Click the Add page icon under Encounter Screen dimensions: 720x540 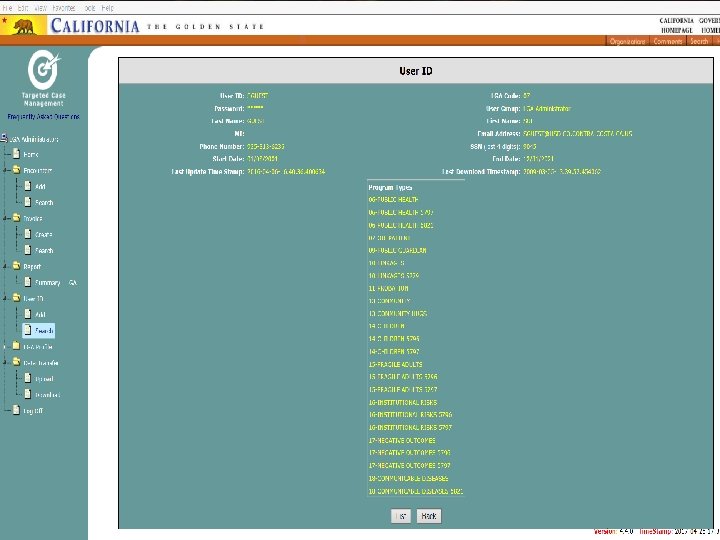click(x=28, y=186)
